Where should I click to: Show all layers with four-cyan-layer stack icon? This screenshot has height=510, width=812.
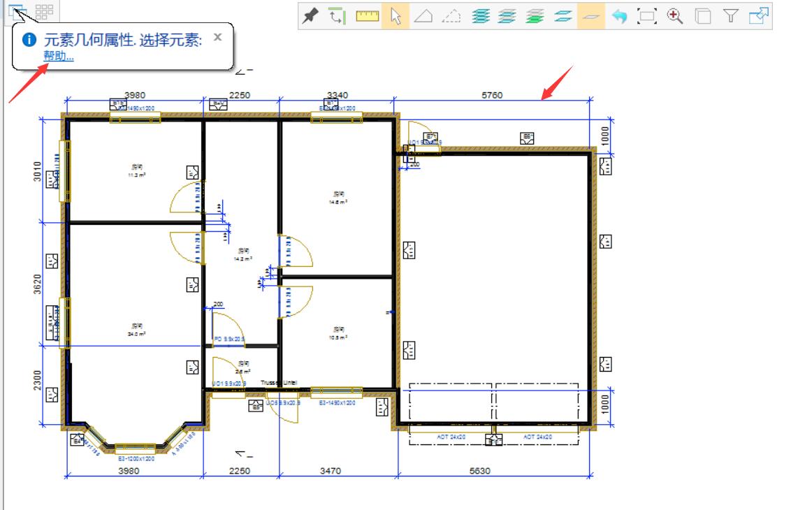coord(481,16)
